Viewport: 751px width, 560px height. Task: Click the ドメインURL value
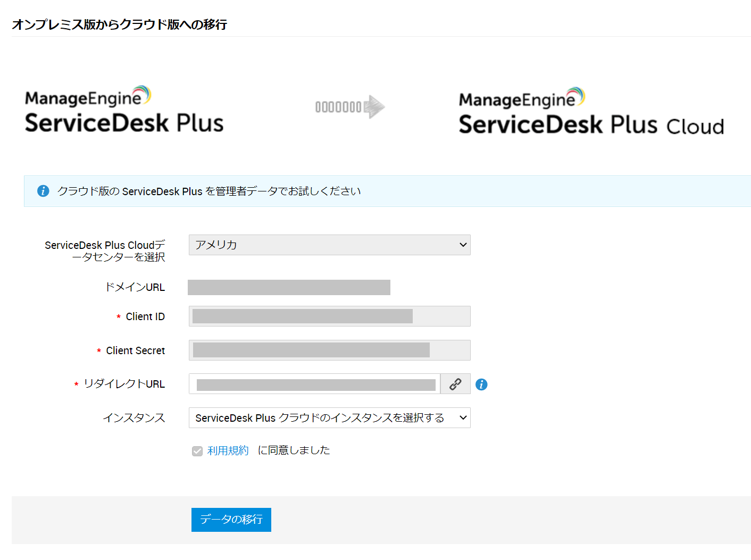[289, 287]
